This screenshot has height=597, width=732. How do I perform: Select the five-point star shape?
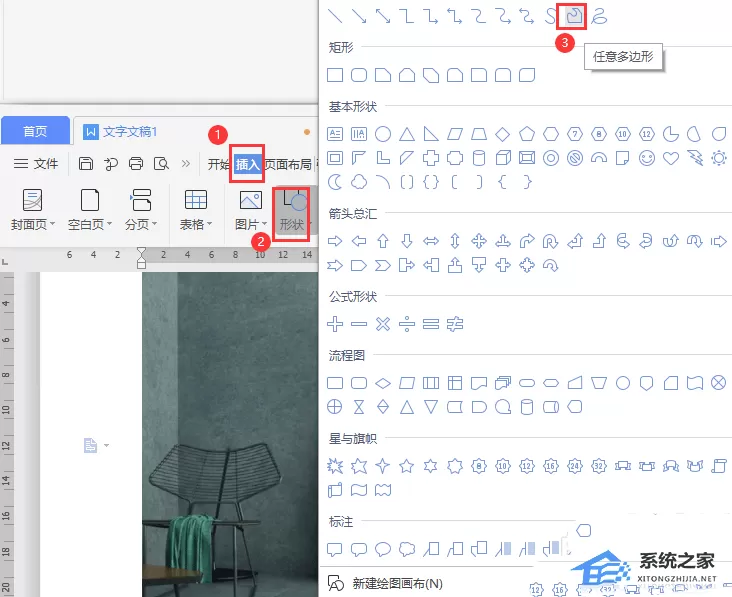click(407, 465)
